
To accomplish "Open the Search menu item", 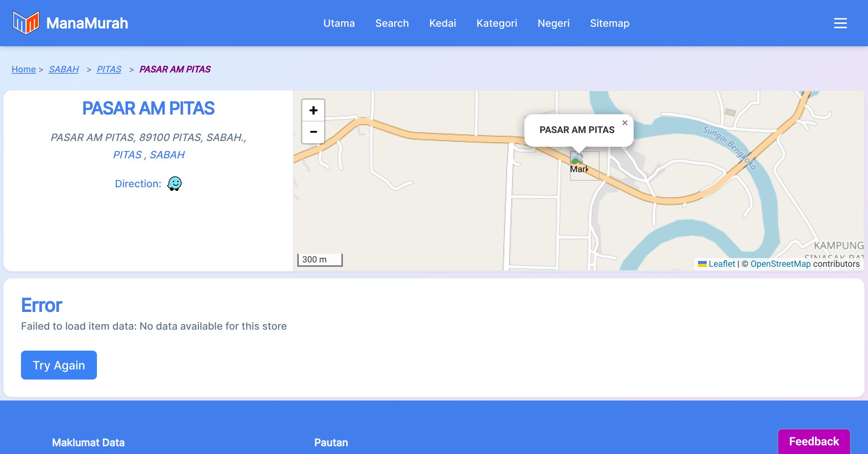I will click(392, 23).
